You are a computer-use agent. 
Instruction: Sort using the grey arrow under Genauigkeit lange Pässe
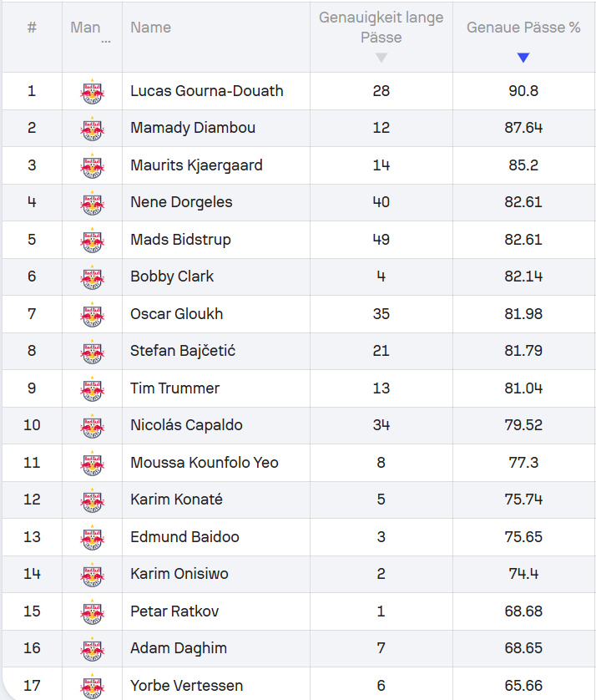pyautogui.click(x=381, y=58)
